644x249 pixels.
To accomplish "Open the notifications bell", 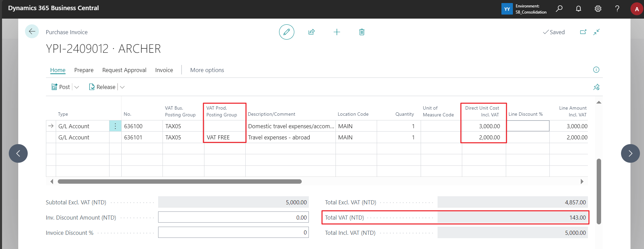I will pyautogui.click(x=578, y=8).
